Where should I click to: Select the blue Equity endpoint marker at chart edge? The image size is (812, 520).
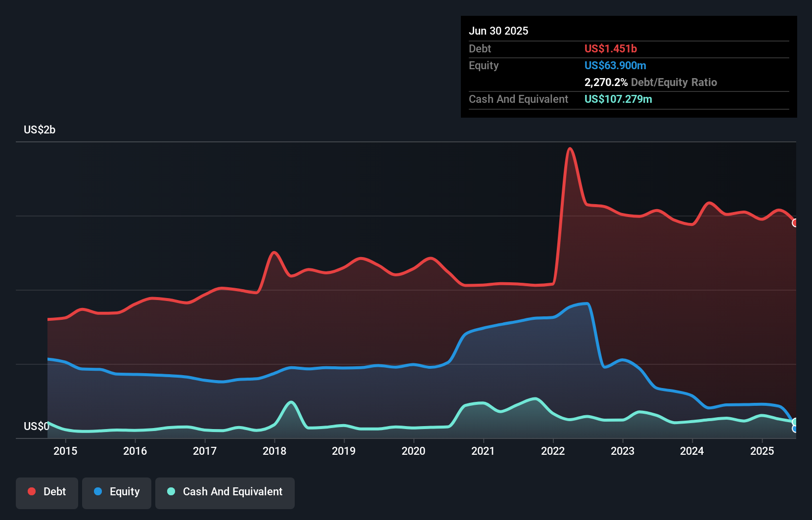click(x=794, y=429)
